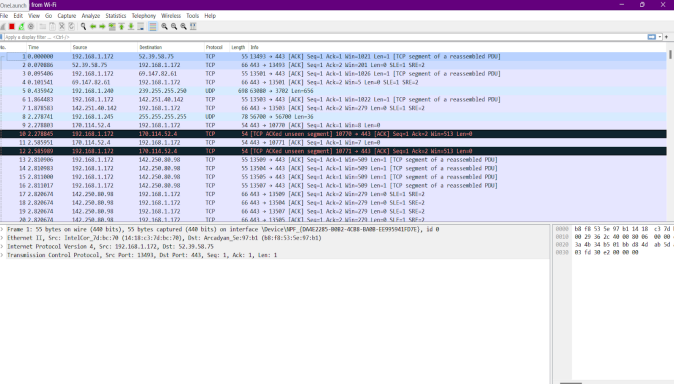Click the packet list vertical scrollbar thumb
Image resolution: width=676 pixels, height=384 pixels.
tap(670, 55)
